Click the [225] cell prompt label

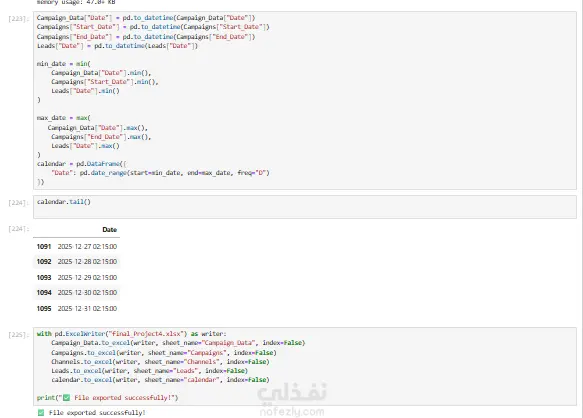coord(18,335)
